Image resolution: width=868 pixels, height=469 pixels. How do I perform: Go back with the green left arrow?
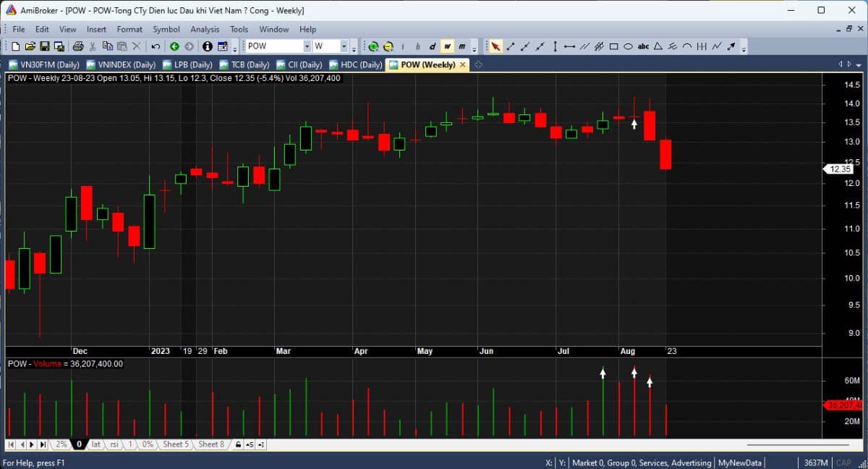point(175,46)
